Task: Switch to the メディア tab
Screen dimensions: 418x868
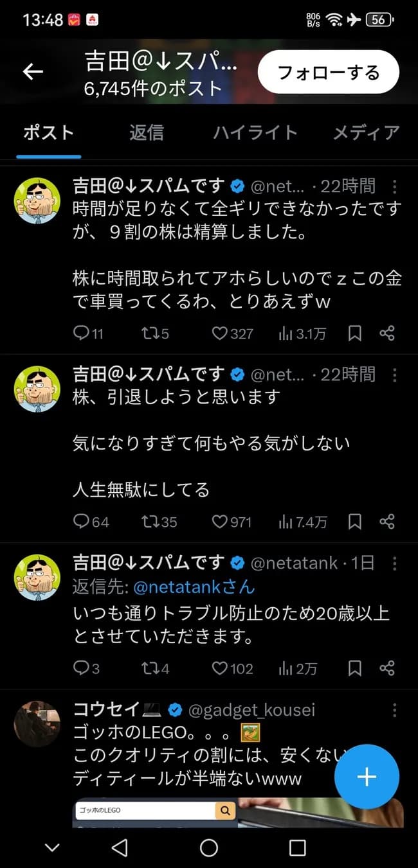Action: (x=366, y=132)
